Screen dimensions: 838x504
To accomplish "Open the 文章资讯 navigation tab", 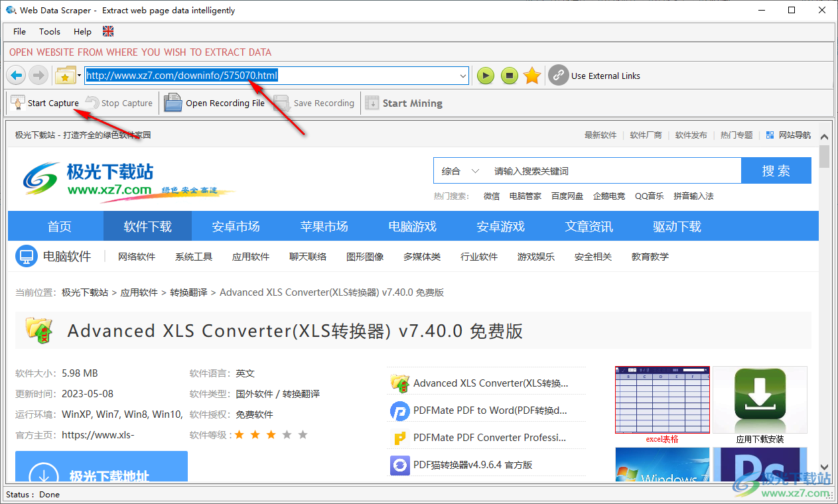I will (x=589, y=226).
